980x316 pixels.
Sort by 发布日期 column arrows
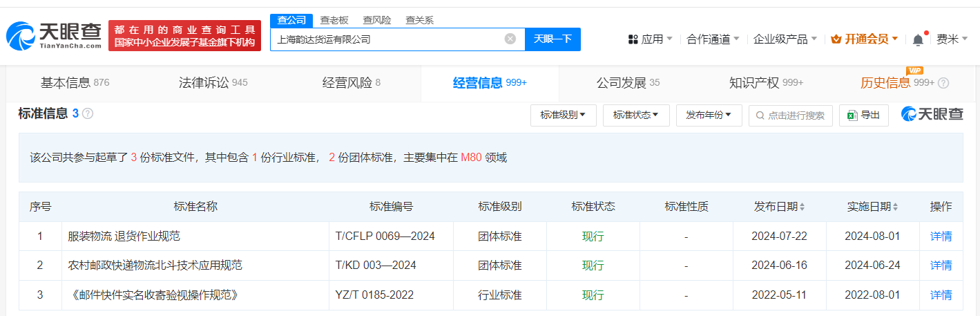[x=802, y=207]
